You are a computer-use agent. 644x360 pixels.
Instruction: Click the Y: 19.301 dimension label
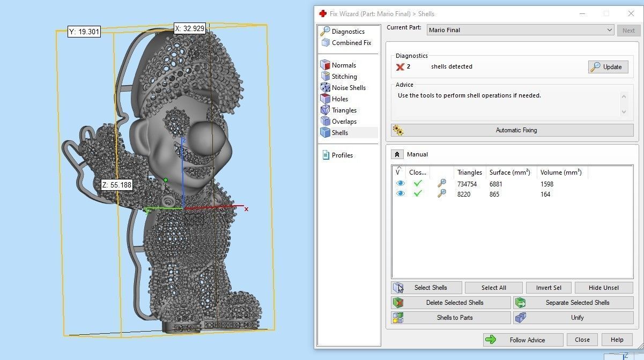tap(85, 32)
